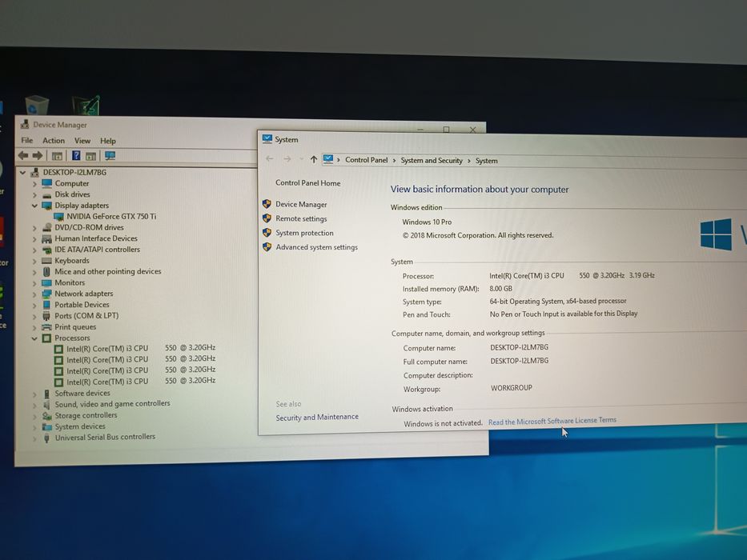Viewport: 747px width, 560px height.
Task: Click Control Panel in the breadcrumb path
Action: point(367,160)
